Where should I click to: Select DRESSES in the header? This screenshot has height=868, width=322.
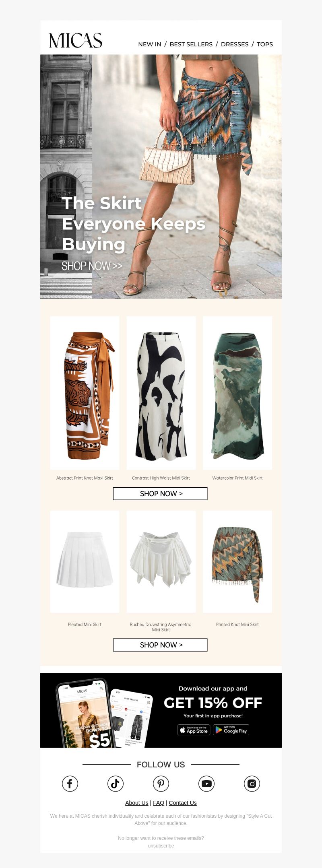[235, 44]
